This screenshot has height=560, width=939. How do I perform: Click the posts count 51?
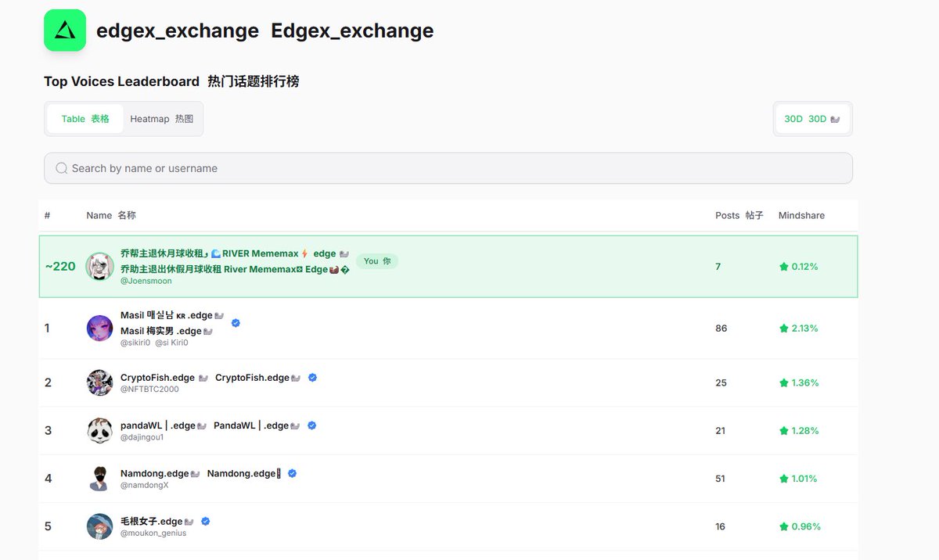[720, 479]
